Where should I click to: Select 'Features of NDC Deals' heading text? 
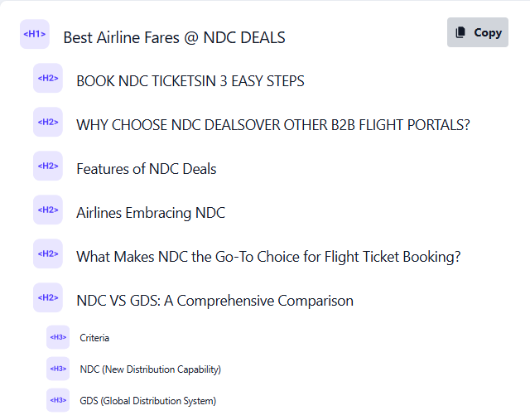tap(147, 169)
